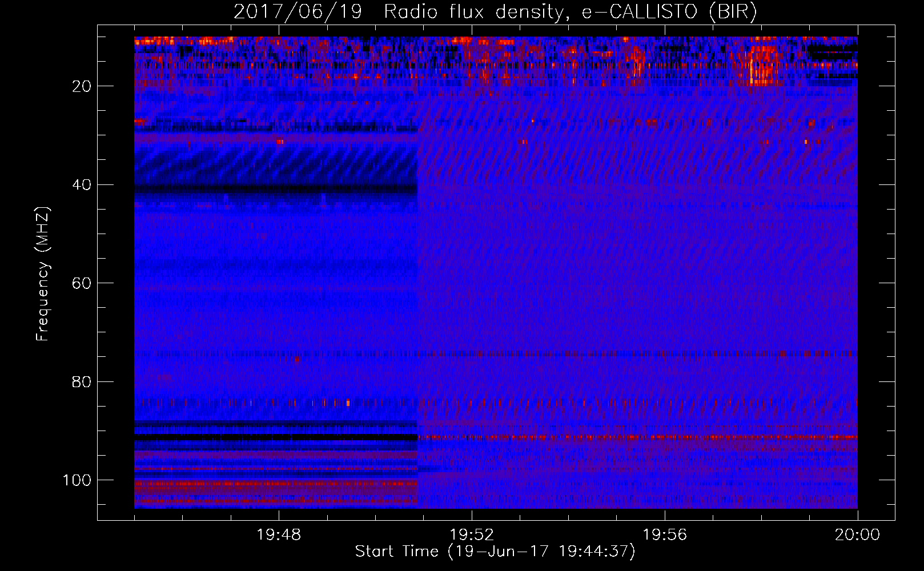Screen dimensions: 924x571
Task: Click the 100 MHz frequency tick label
Action: coord(77,480)
